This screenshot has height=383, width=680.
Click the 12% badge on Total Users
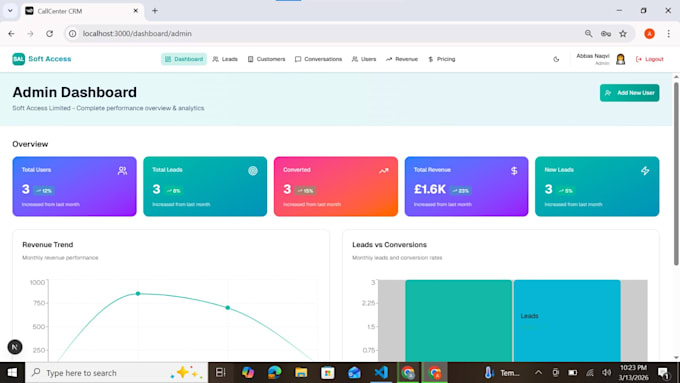point(44,190)
